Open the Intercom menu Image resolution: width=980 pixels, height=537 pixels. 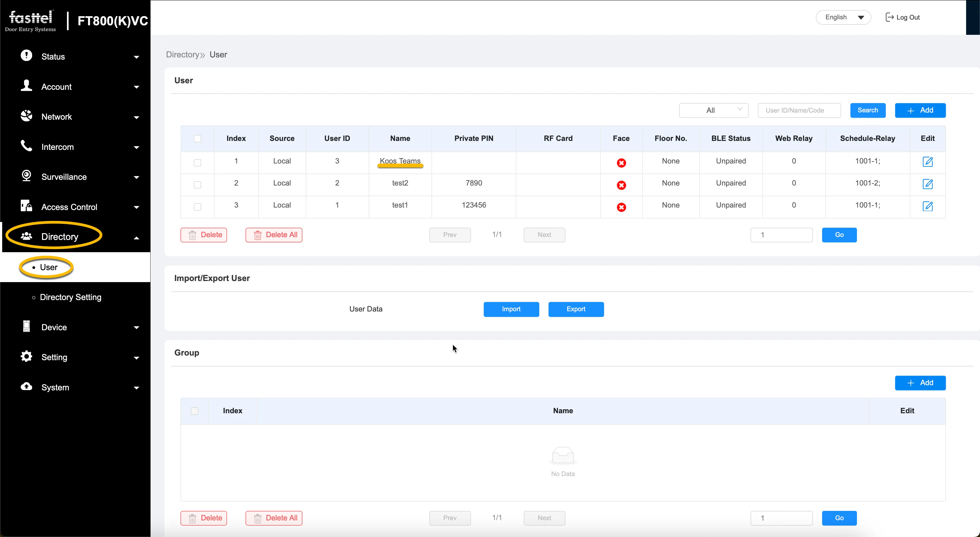(75, 147)
